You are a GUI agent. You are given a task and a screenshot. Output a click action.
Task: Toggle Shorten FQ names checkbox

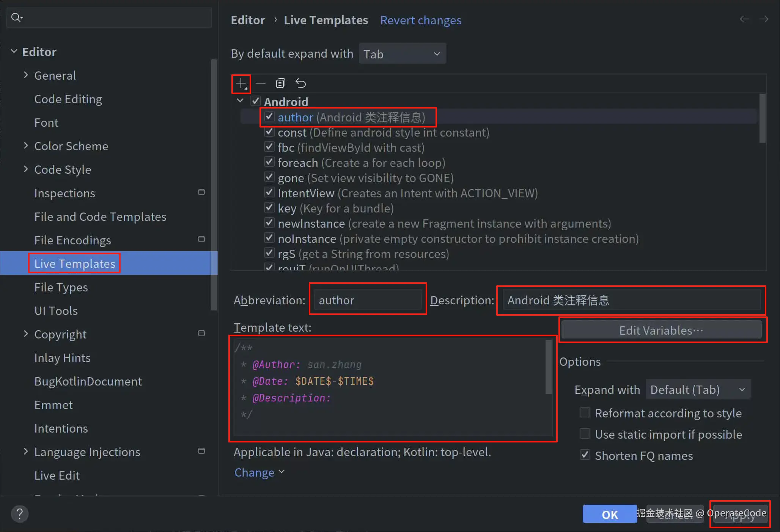tap(585, 455)
